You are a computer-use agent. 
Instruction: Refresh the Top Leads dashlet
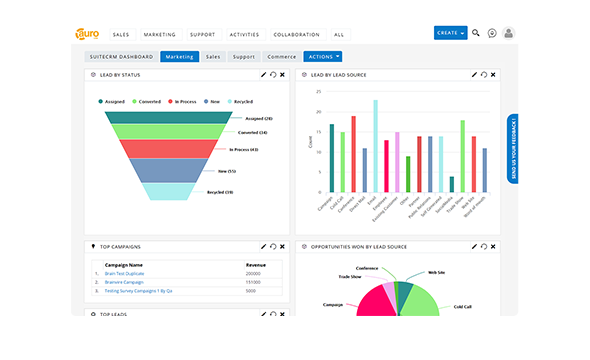tap(273, 314)
